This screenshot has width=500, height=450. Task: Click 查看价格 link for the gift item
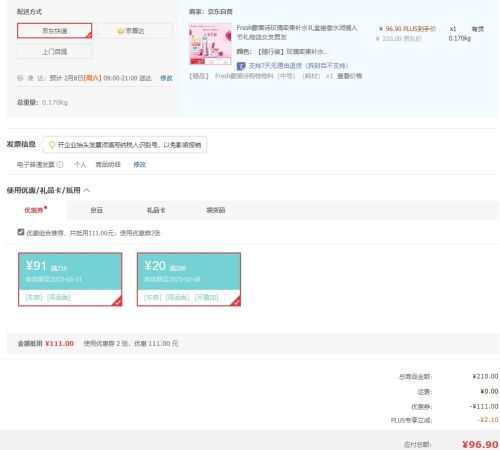click(350, 76)
